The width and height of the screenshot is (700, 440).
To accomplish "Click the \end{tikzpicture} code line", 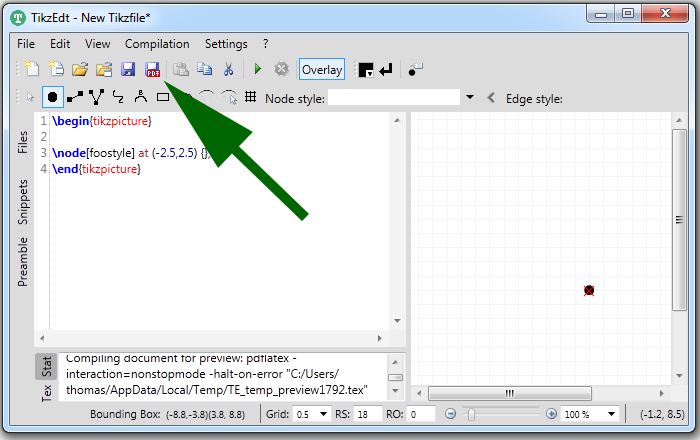I will tap(96, 169).
